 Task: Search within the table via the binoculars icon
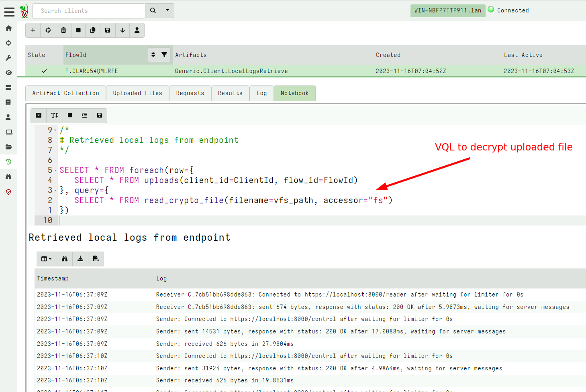point(64,259)
